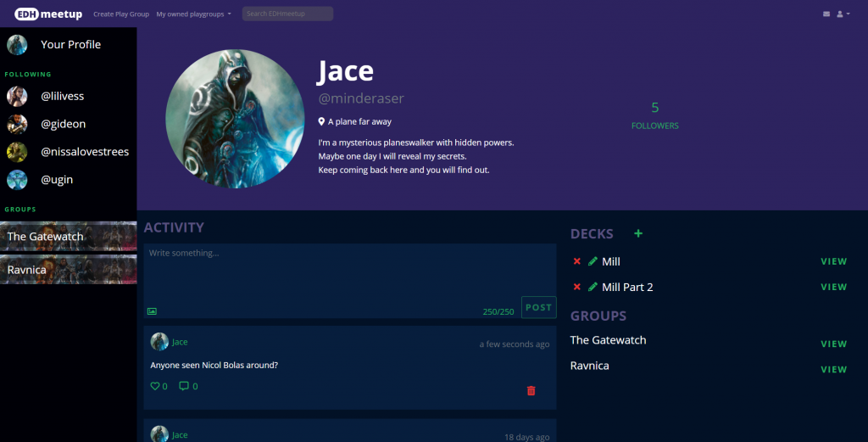
Task: Go to Your Profile in sidebar
Action: (x=70, y=44)
